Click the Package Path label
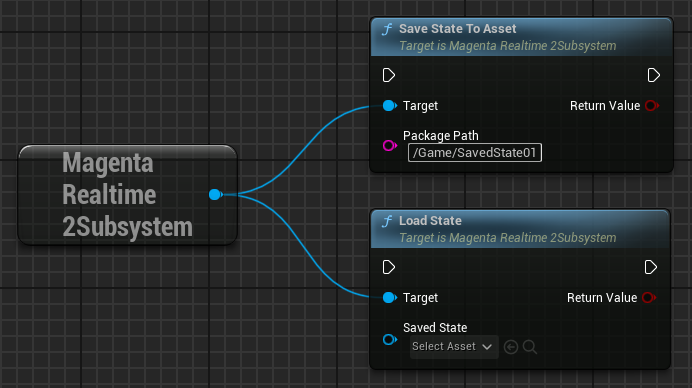692x388 pixels. click(440, 136)
